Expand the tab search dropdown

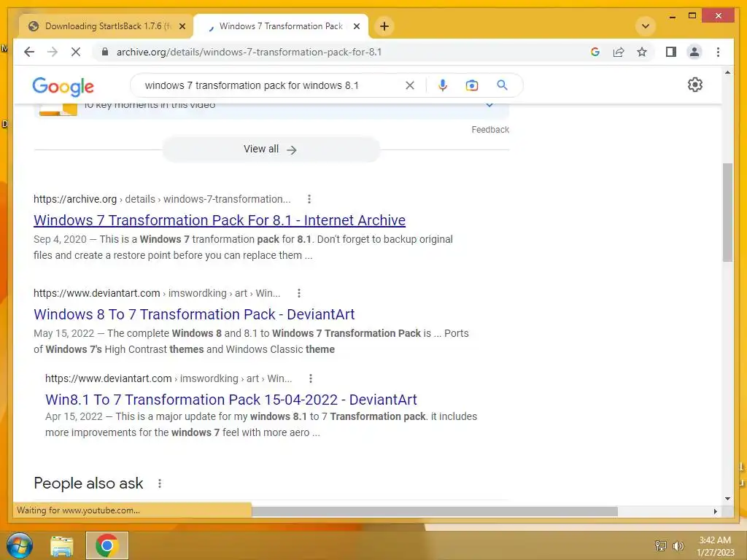646,26
